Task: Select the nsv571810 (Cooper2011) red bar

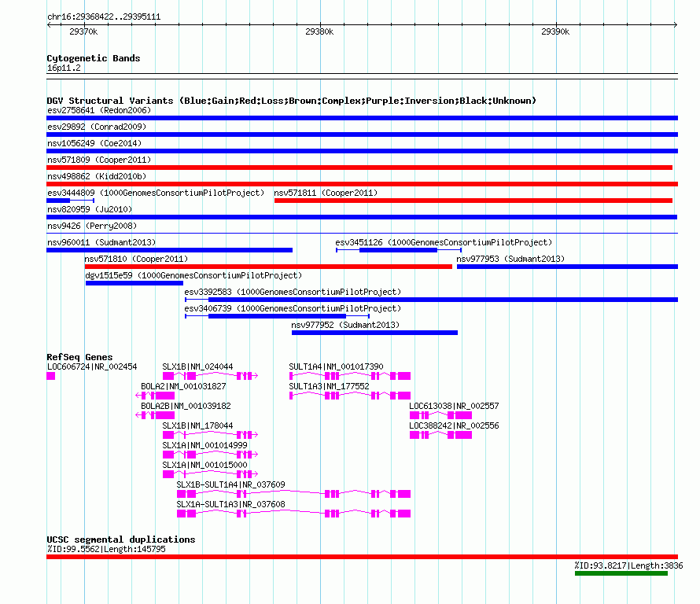Action: (x=268, y=267)
